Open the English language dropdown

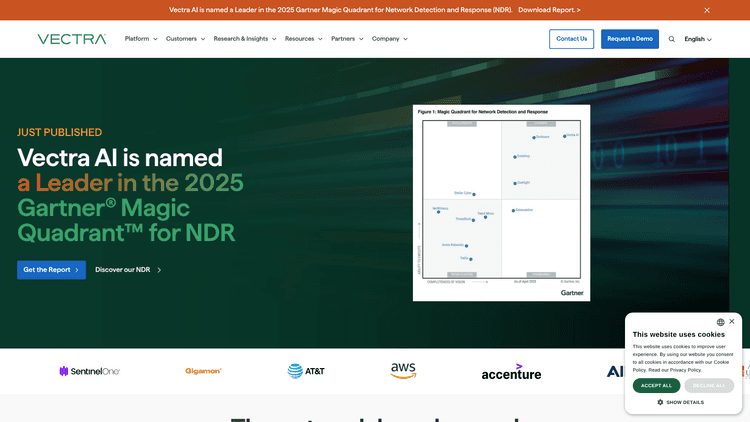[698, 39]
